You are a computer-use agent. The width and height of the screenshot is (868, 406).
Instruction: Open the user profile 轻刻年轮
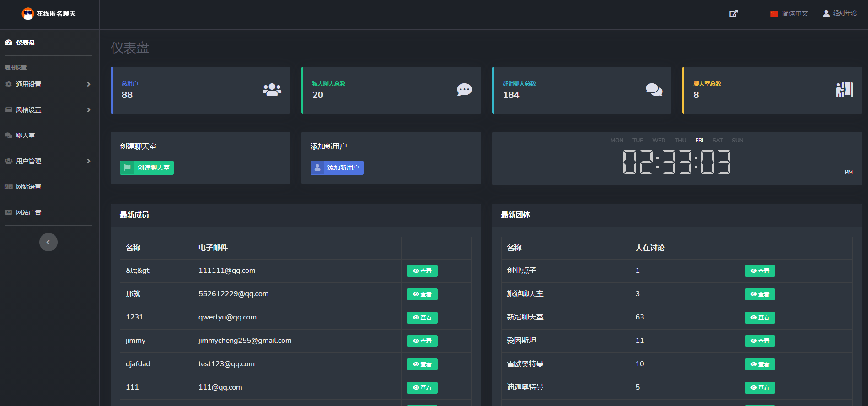pyautogui.click(x=840, y=13)
